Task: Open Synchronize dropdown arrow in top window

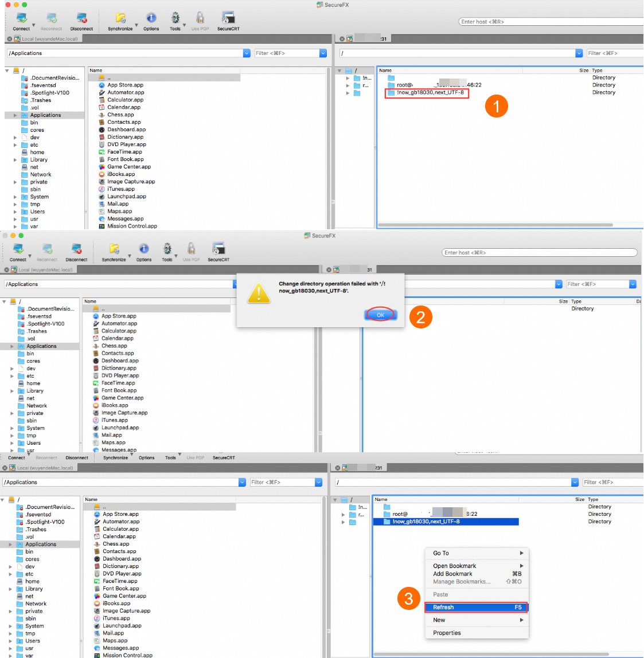Action: (x=136, y=25)
